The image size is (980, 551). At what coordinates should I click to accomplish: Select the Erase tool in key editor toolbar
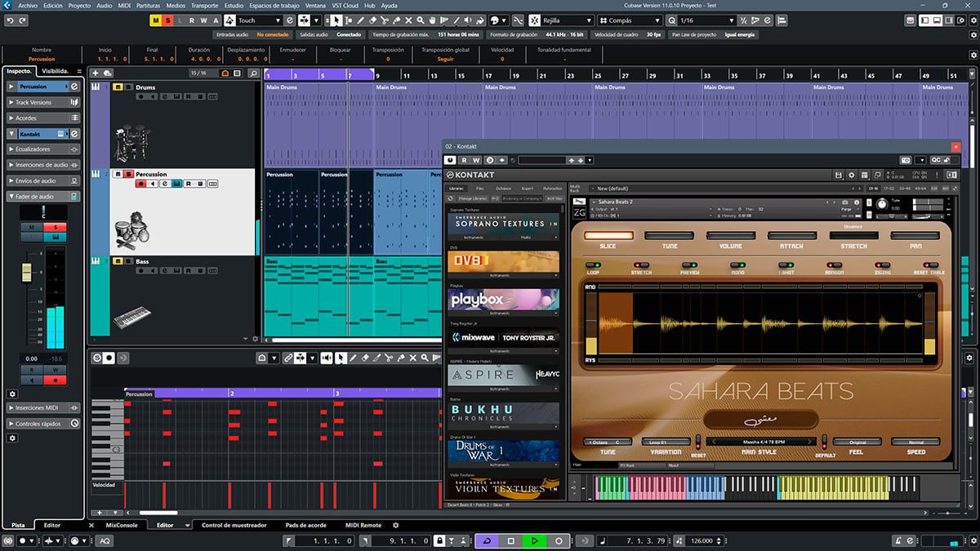[x=365, y=358]
